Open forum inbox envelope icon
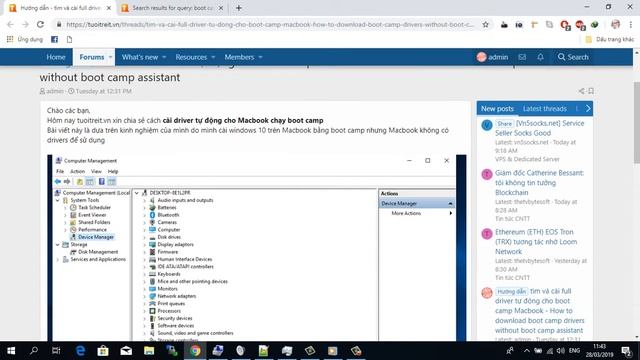The image size is (640, 360). tap(522, 57)
